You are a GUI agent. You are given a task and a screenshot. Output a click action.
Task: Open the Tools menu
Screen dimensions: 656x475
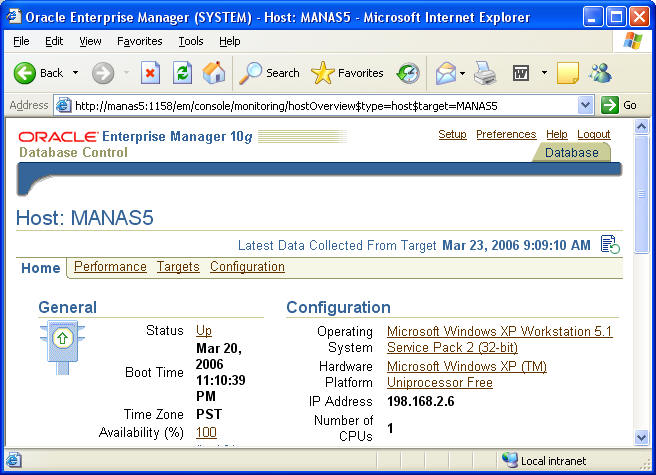click(x=191, y=41)
